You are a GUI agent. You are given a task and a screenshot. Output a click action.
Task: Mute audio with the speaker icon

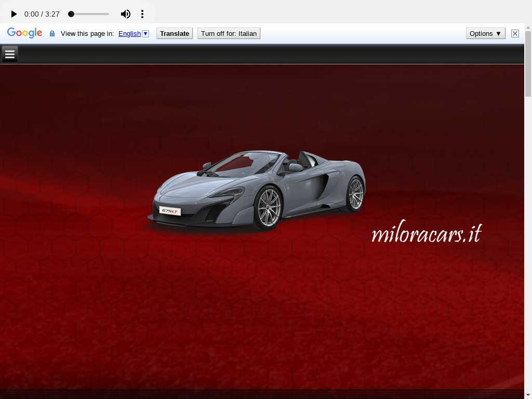coord(126,14)
